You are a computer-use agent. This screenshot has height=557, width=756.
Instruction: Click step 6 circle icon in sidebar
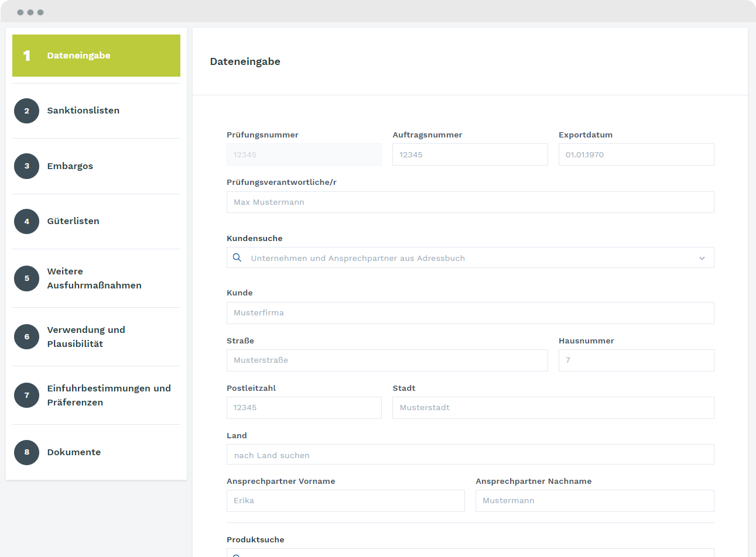26,337
